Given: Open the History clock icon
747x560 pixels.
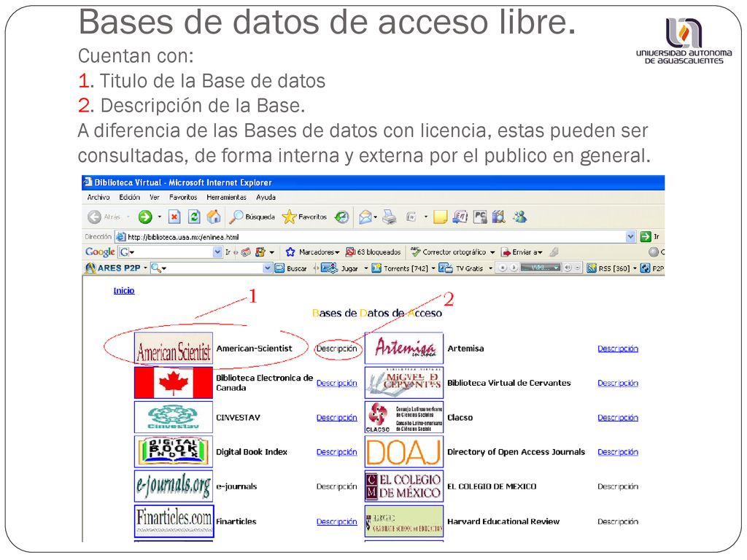Looking at the screenshot, I should coord(341,217).
